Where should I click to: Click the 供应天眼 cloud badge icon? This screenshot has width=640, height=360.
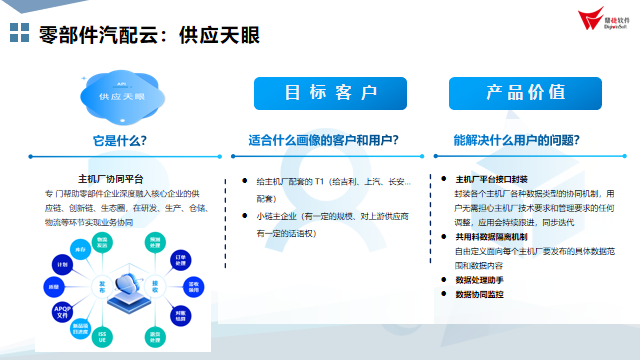(122, 97)
